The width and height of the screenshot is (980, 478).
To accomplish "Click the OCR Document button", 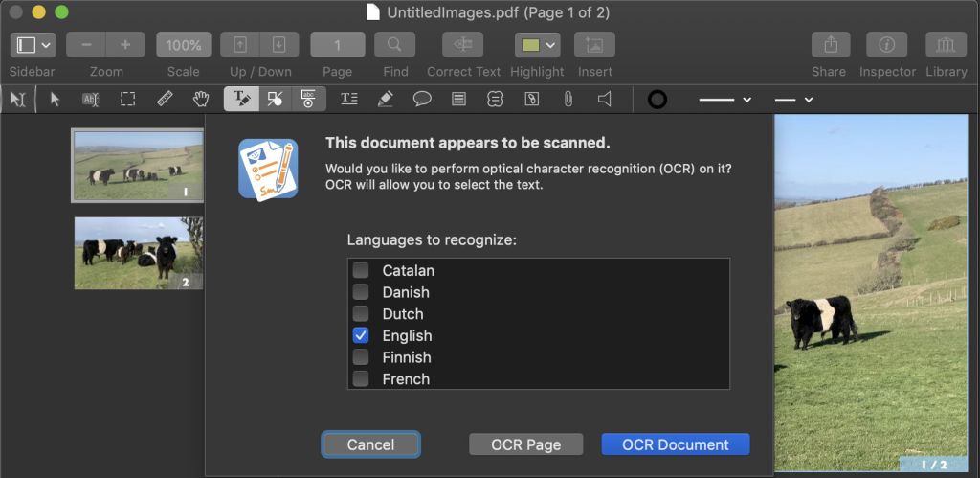I will tap(675, 444).
